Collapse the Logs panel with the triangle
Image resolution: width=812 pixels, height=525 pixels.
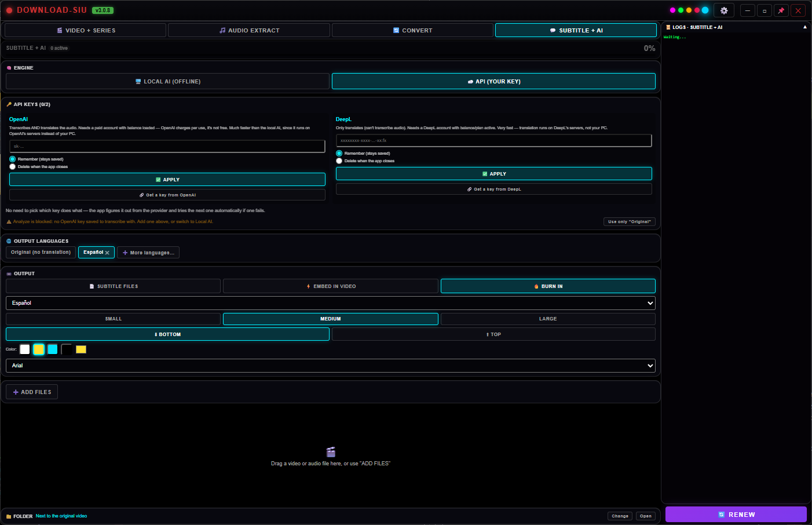click(x=804, y=27)
